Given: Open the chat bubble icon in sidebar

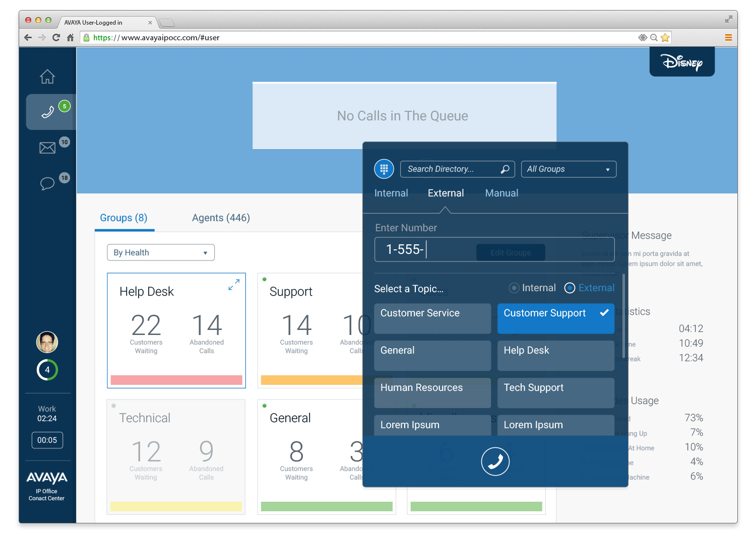Looking at the screenshot, I should pyautogui.click(x=47, y=183).
